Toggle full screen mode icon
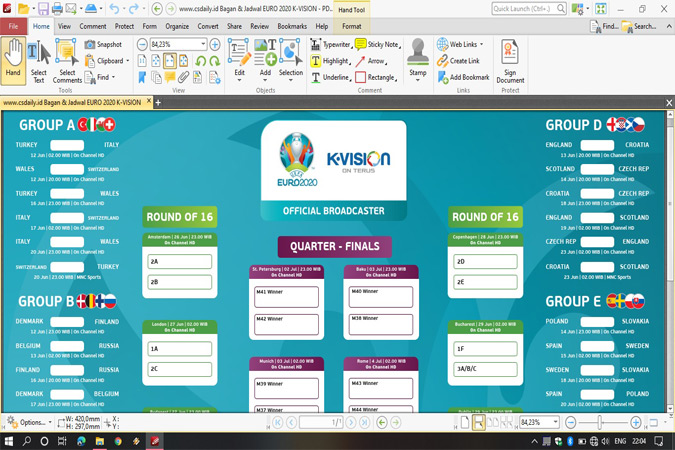 601,8
